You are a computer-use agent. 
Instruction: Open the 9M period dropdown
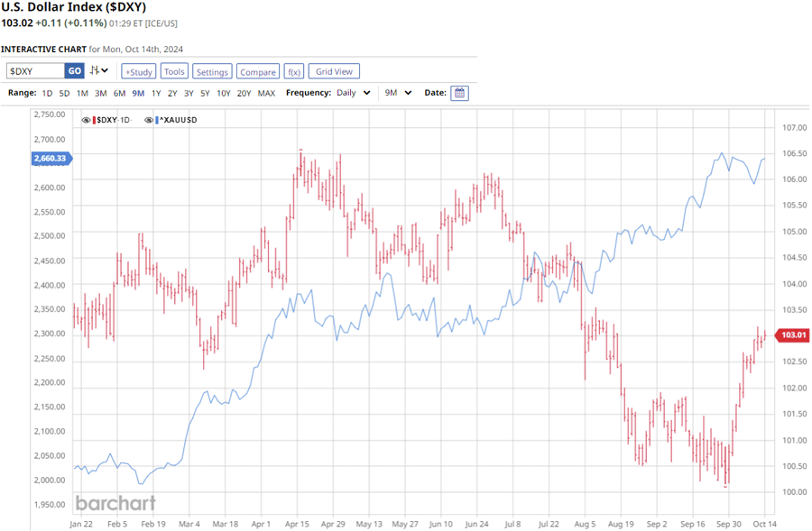coord(398,93)
